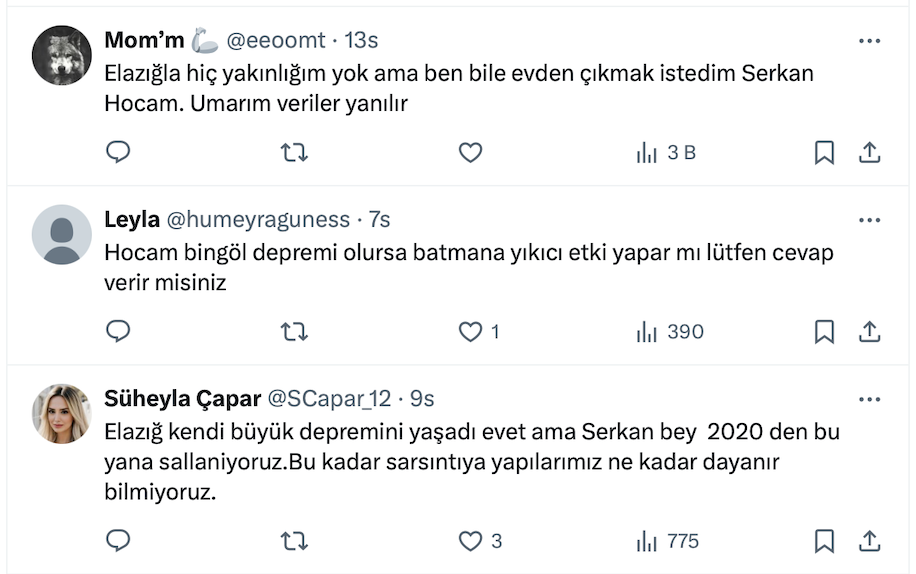The width and height of the screenshot is (916, 574).
Task: Bookmark the tweet from @eeoomt
Action: (824, 152)
